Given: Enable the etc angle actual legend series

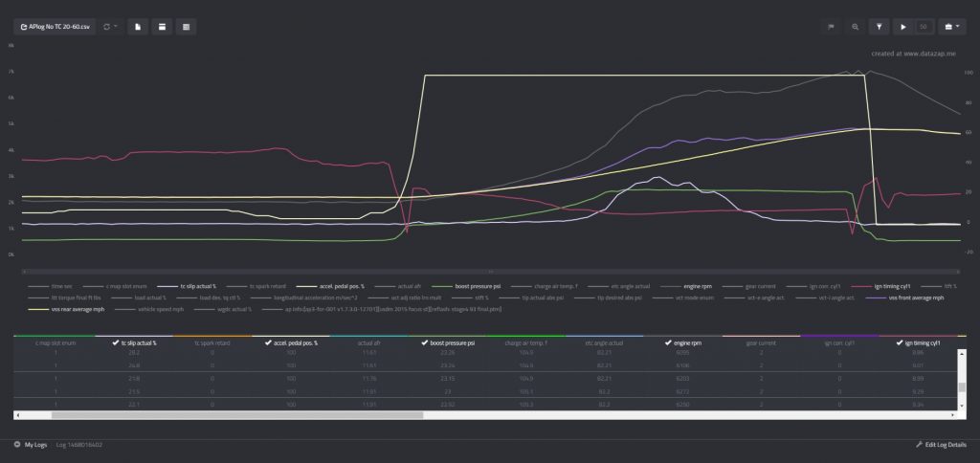Looking at the screenshot, I should pos(619,286).
